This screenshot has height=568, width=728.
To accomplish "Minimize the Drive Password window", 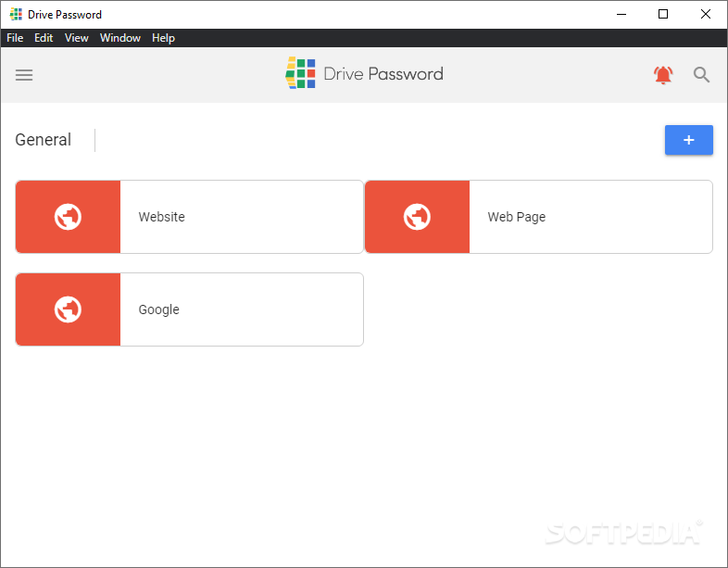I will coord(621,15).
